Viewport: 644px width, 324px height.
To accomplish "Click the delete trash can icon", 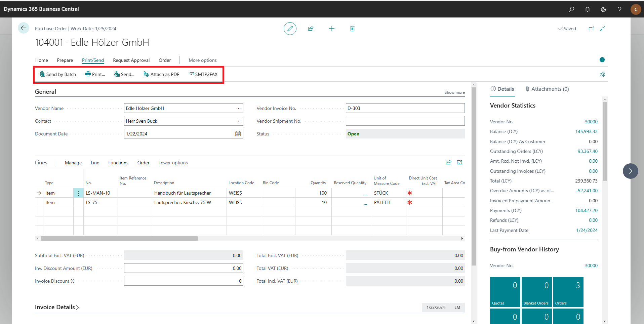I will click(352, 29).
